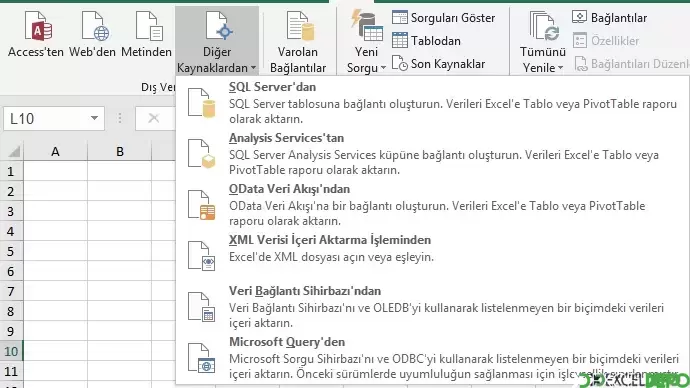Select column B header

pos(120,152)
